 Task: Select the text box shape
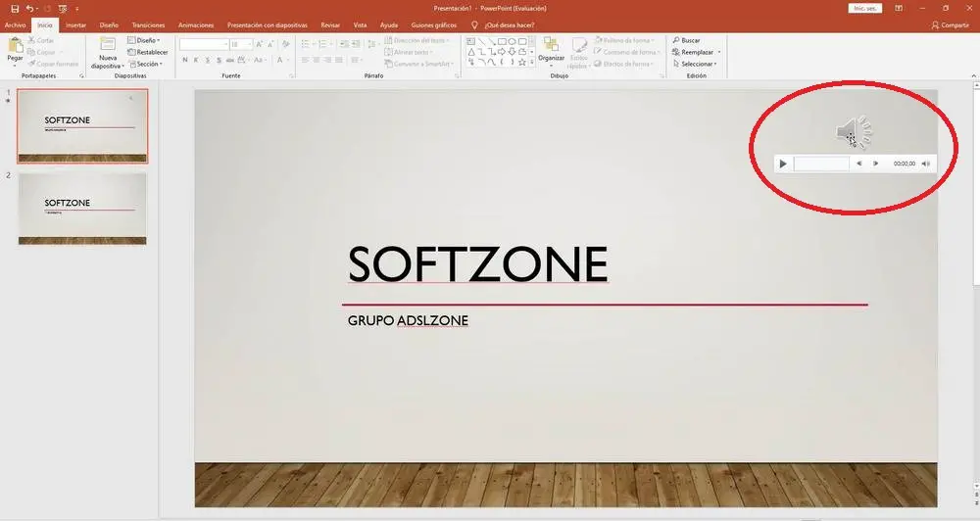[471, 41]
